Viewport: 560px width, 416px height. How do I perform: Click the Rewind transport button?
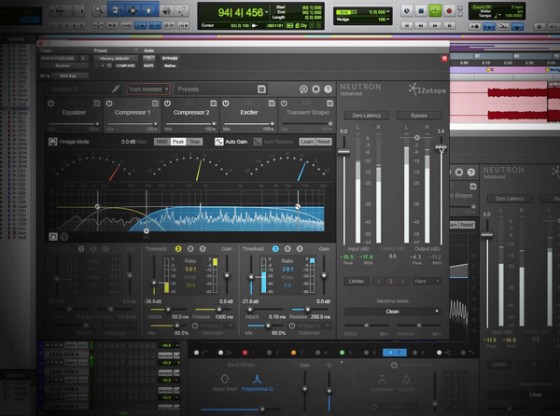pos(421,26)
